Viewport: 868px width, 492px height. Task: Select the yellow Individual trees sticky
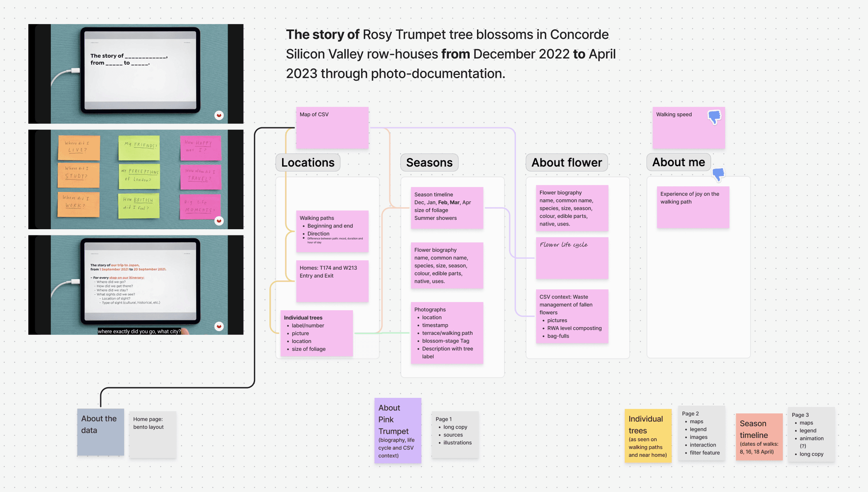pyautogui.click(x=648, y=436)
